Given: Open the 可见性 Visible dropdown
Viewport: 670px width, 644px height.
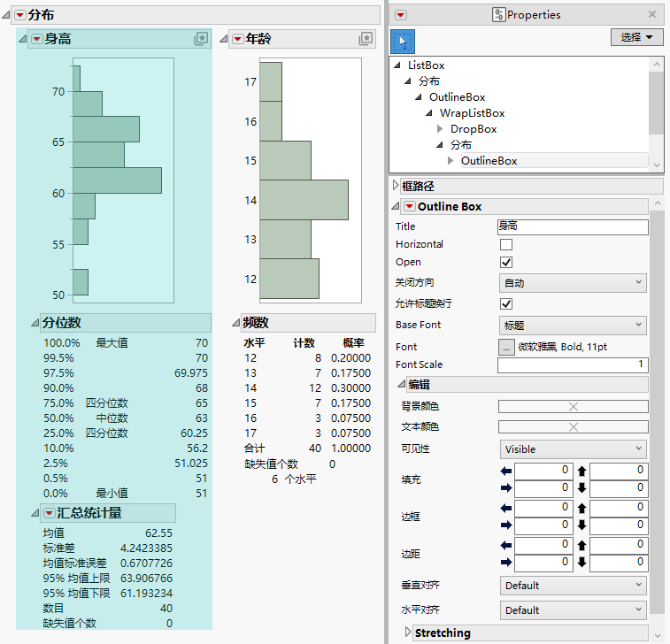Looking at the screenshot, I should [573, 449].
